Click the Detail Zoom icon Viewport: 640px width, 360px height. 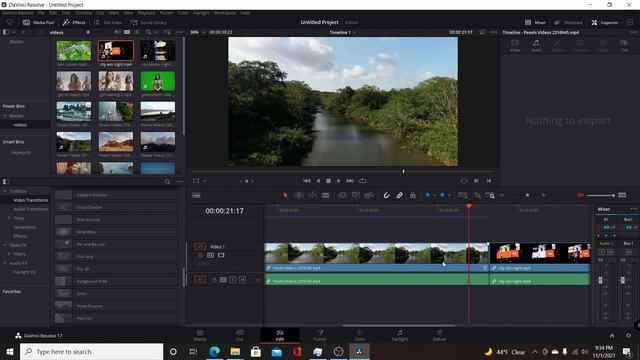coord(477,196)
